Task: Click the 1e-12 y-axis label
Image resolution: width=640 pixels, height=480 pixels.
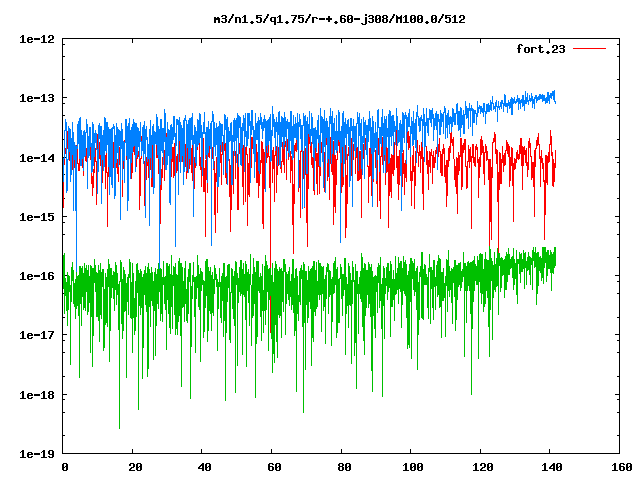Action: coord(37,39)
